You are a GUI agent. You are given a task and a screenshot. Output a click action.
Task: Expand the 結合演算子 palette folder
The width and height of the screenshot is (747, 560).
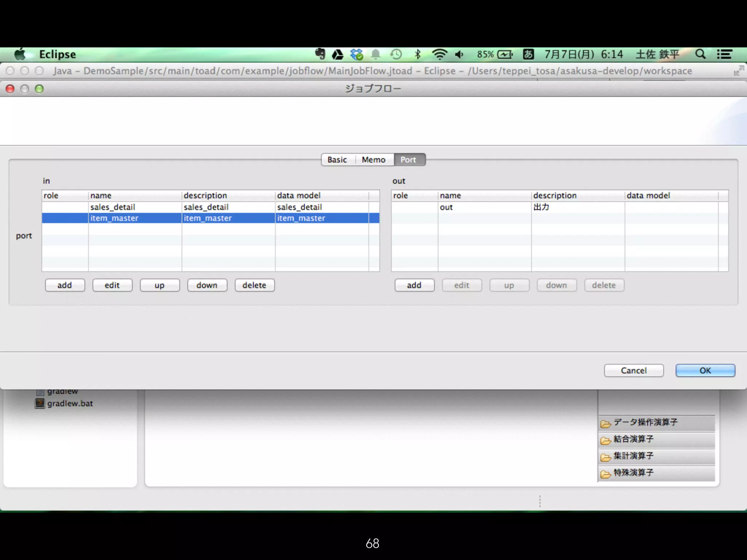tap(633, 439)
